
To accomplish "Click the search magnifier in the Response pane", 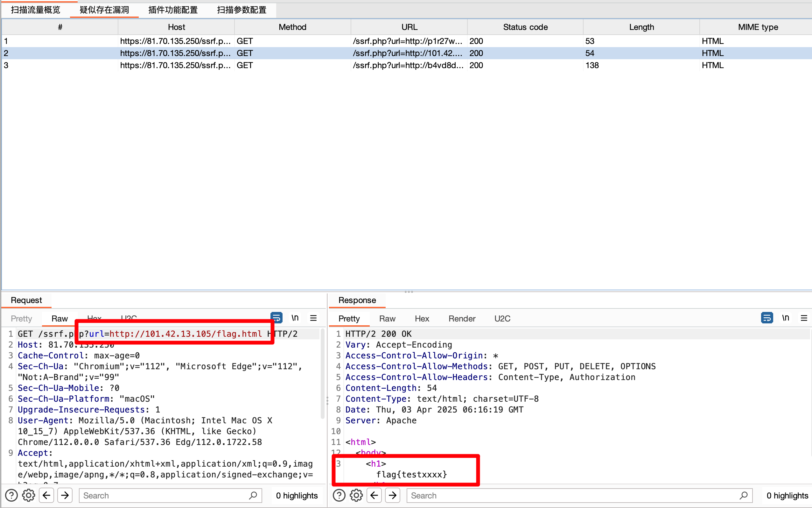I will pos(745,495).
